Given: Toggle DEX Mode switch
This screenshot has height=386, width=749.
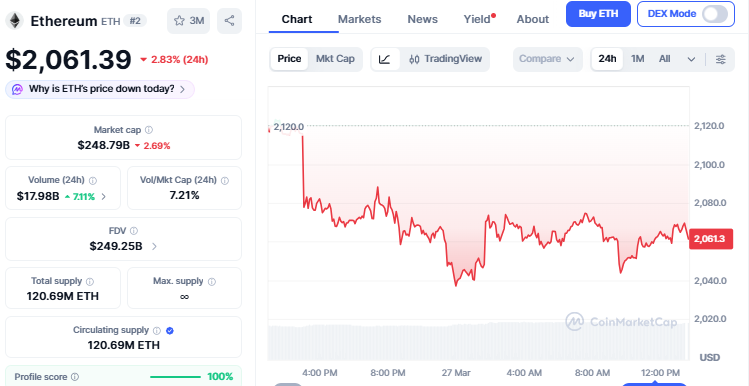Looking at the screenshot, I should pyautogui.click(x=715, y=14).
